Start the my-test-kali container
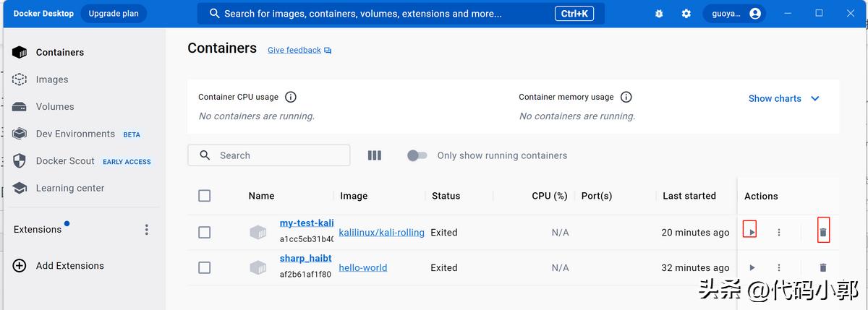Image resolution: width=868 pixels, height=310 pixels. tap(752, 232)
